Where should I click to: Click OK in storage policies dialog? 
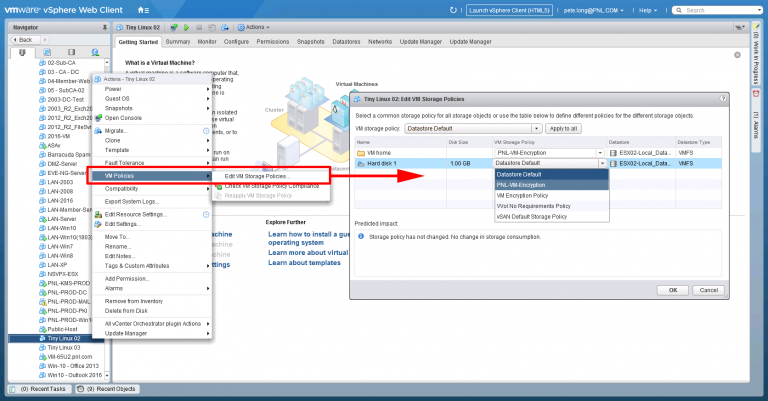click(x=673, y=290)
